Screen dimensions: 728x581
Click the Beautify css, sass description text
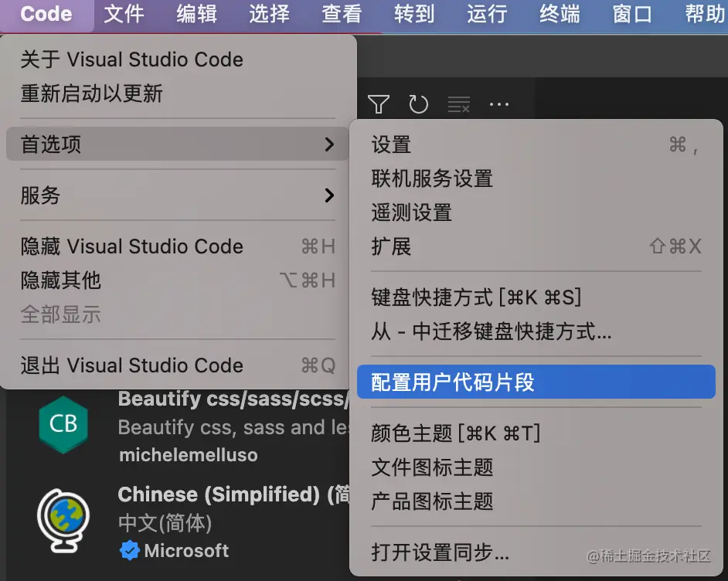click(233, 427)
